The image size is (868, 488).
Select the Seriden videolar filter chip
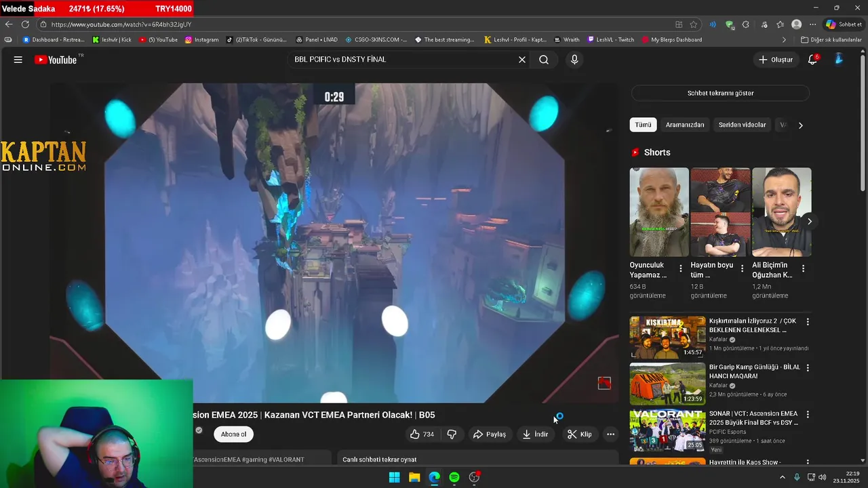[x=742, y=125]
